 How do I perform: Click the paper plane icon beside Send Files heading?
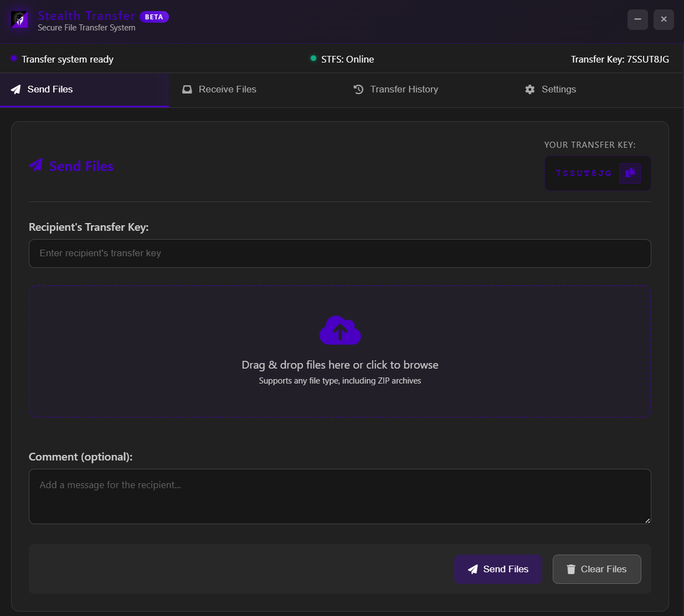tap(36, 165)
